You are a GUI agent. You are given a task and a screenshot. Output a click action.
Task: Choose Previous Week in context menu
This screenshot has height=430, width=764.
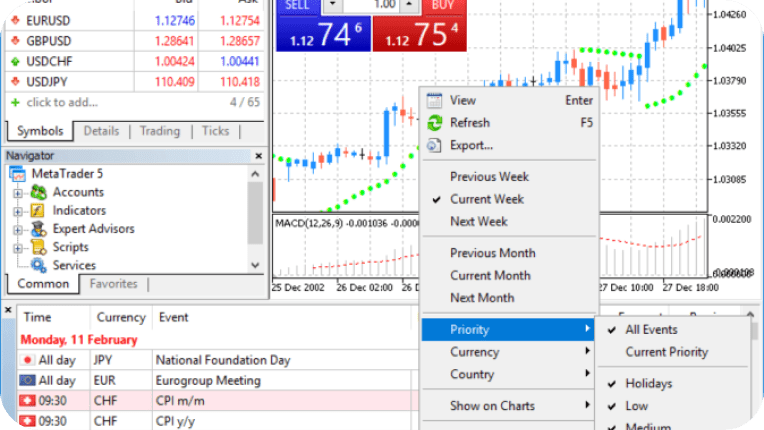click(509, 177)
